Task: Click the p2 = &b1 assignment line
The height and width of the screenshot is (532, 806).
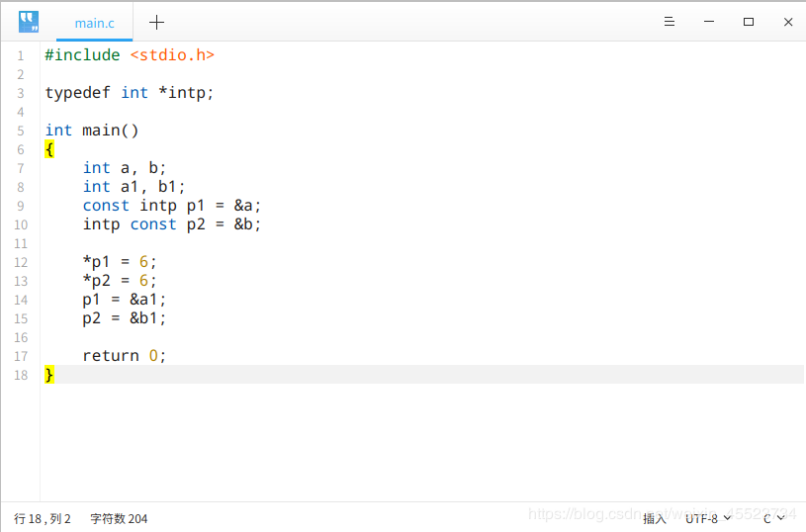Action: pos(125,318)
